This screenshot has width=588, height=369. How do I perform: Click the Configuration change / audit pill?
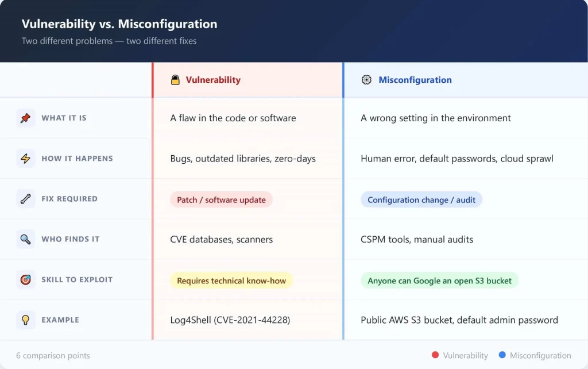tap(421, 200)
